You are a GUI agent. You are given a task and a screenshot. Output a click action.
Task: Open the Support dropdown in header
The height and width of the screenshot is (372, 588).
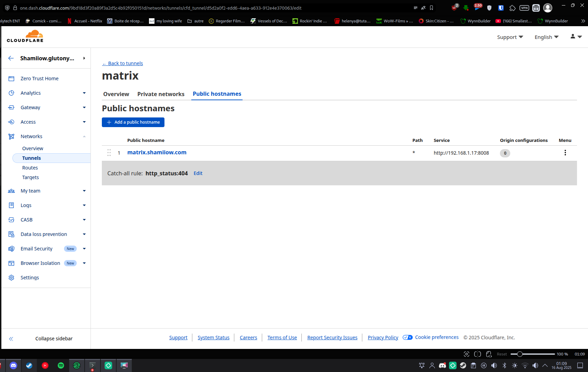point(510,37)
